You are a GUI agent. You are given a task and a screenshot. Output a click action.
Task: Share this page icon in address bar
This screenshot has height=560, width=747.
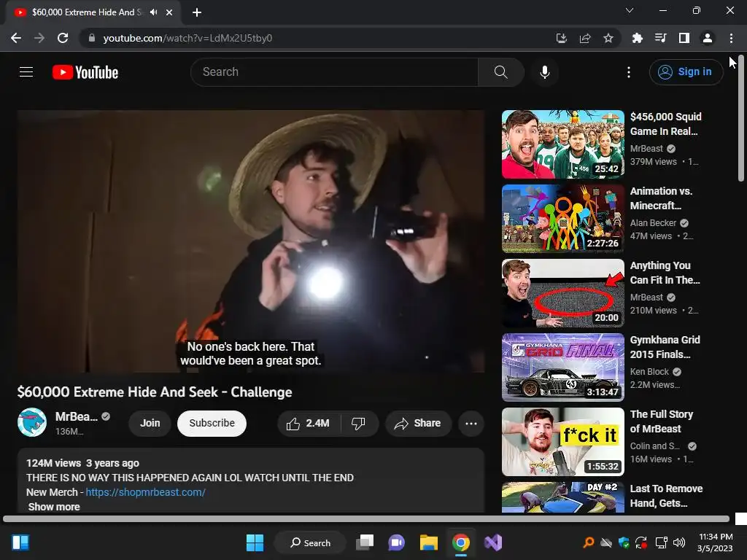[585, 38]
